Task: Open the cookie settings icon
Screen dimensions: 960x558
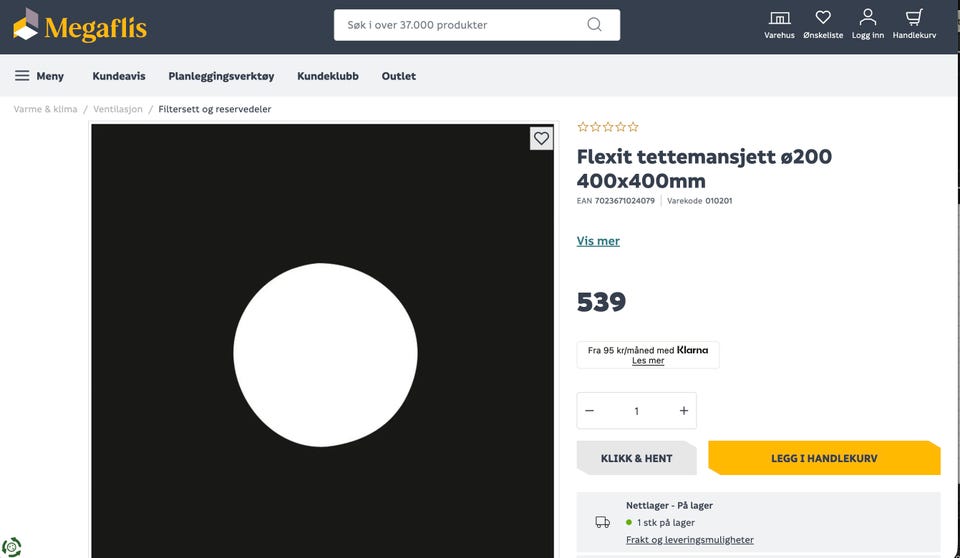Action: (11, 546)
